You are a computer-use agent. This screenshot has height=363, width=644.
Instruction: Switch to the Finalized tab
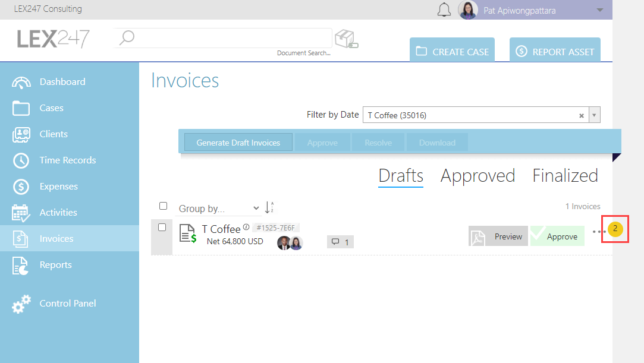pos(565,176)
